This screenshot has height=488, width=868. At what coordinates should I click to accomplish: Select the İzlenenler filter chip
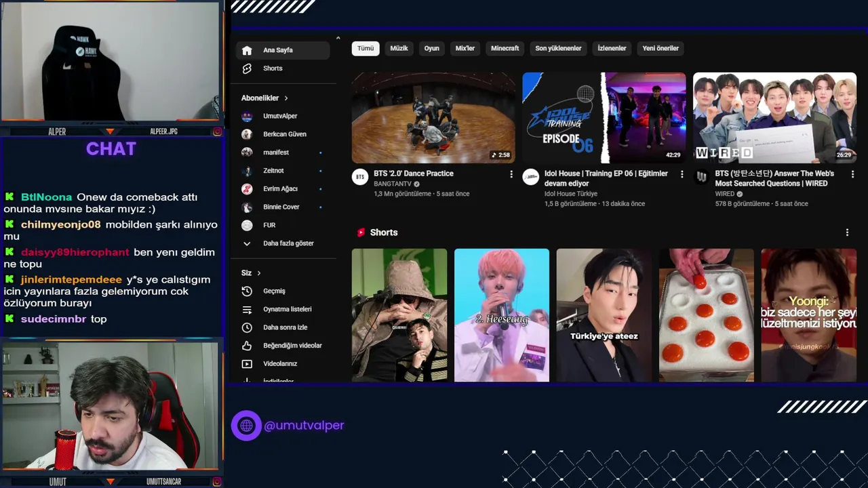612,48
